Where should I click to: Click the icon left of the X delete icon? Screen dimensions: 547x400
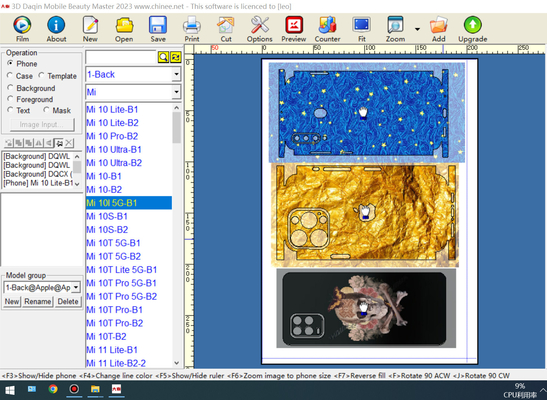tap(60, 143)
